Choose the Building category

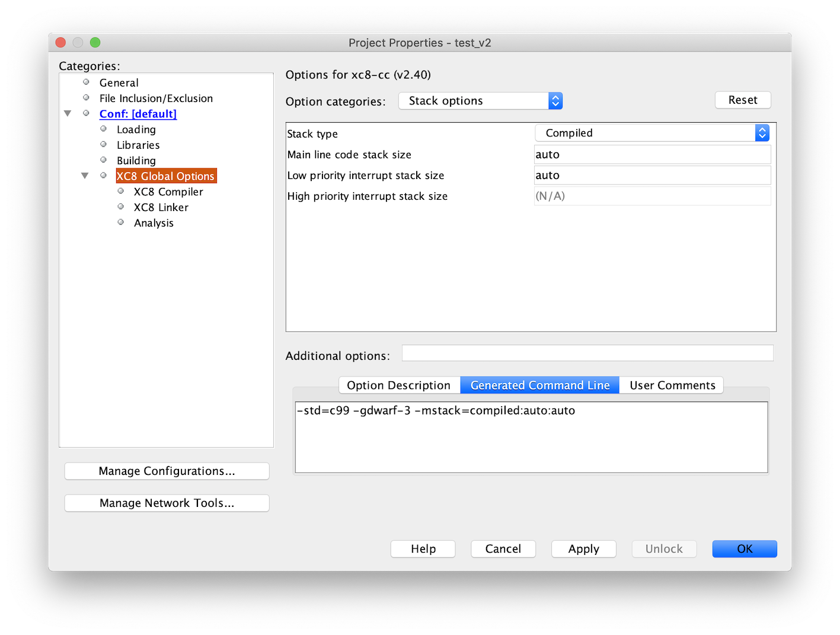tap(136, 161)
